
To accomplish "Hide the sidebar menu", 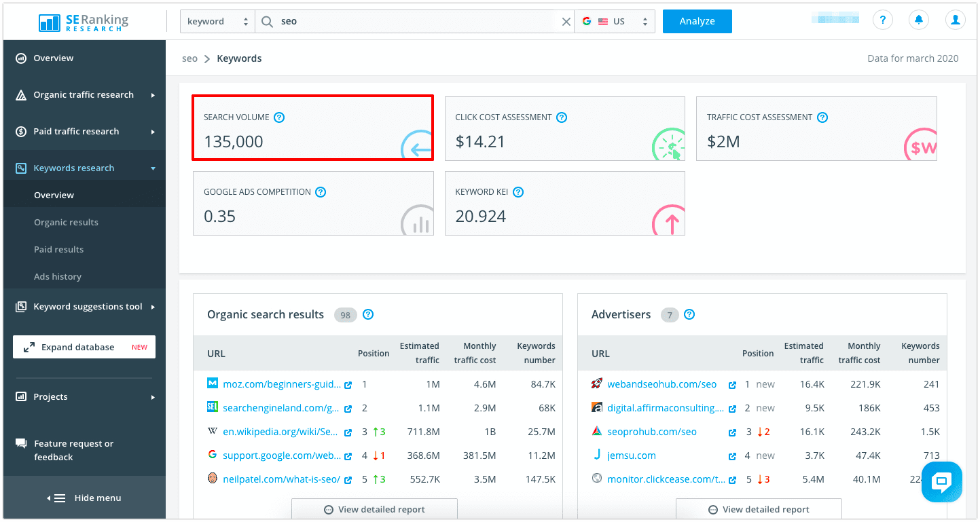I will (84, 498).
